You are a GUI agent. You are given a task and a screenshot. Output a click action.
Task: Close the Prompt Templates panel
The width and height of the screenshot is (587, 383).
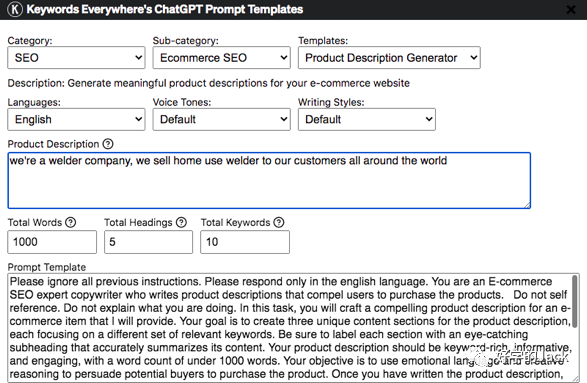click(571, 9)
